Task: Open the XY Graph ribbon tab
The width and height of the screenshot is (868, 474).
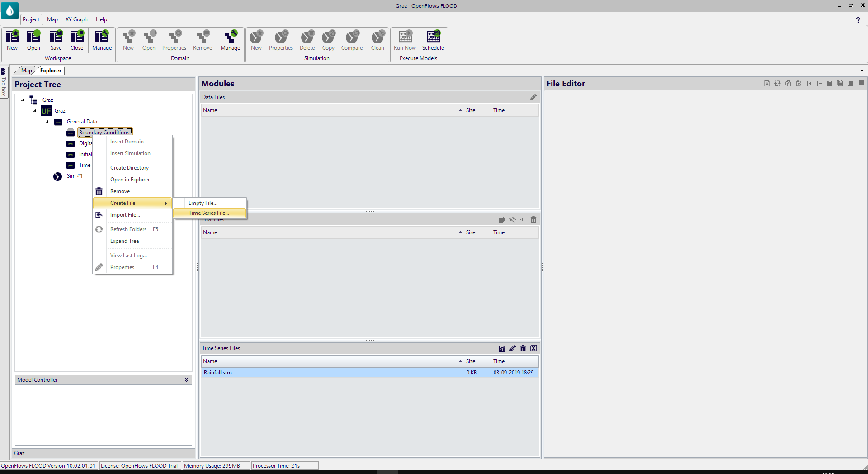Action: pos(76,19)
